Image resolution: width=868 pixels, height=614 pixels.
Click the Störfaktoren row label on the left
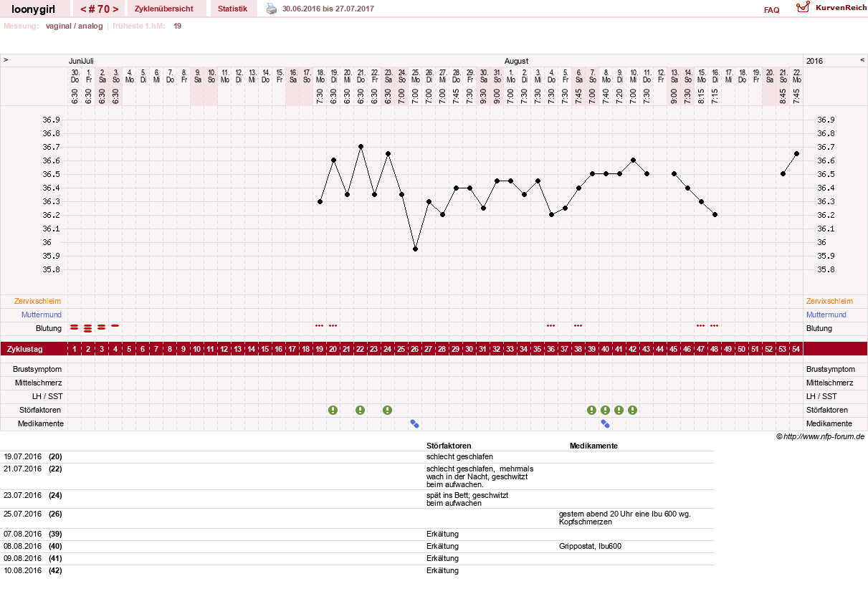coord(40,410)
